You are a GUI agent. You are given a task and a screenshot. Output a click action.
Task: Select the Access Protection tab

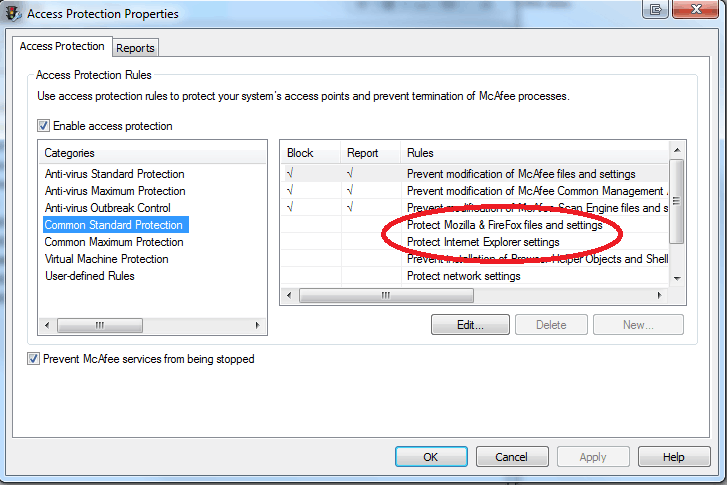click(62, 46)
